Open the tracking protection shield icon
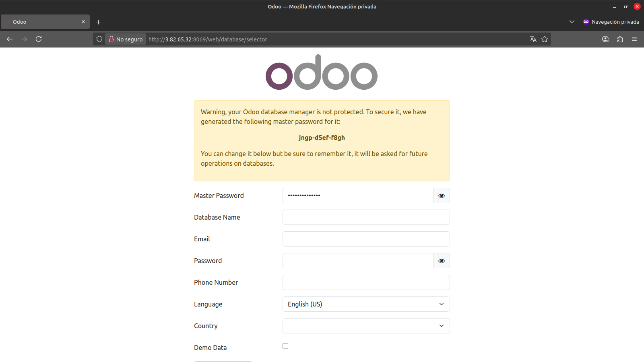This screenshot has width=644, height=362. tap(99, 39)
